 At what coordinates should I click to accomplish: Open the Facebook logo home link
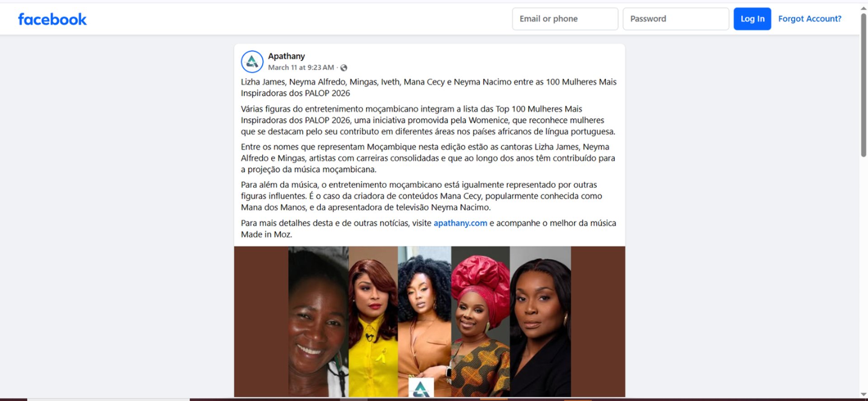coord(52,19)
